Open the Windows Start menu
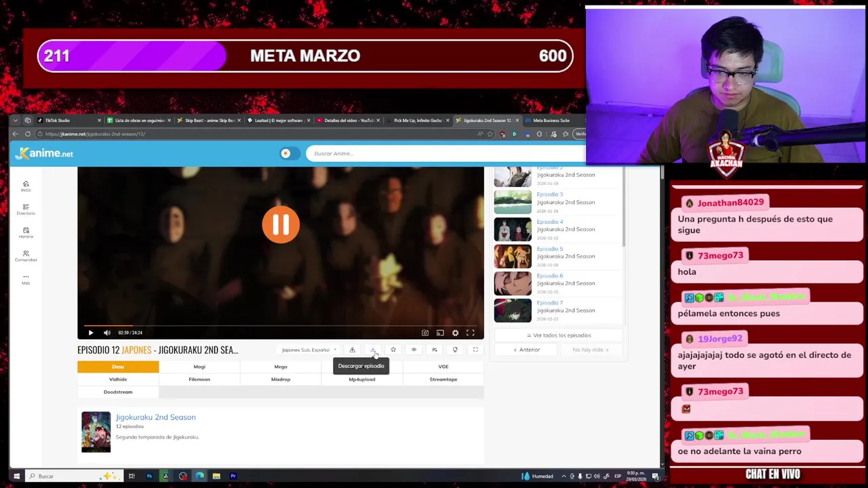This screenshot has width=868, height=488. click(16, 476)
